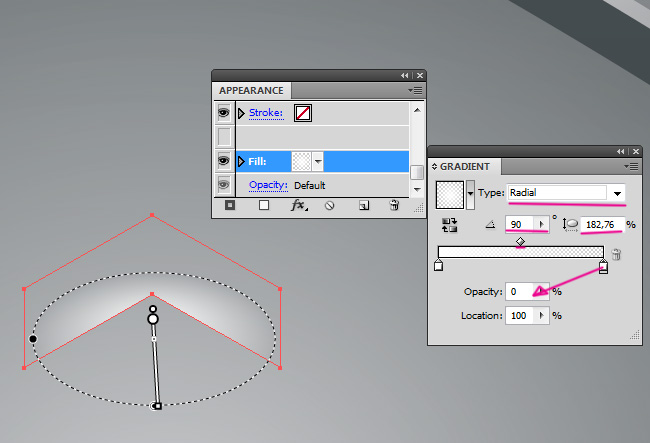The height and width of the screenshot is (443, 650).
Task: Toggle the Opacity row visibility eye
Action: point(224,185)
